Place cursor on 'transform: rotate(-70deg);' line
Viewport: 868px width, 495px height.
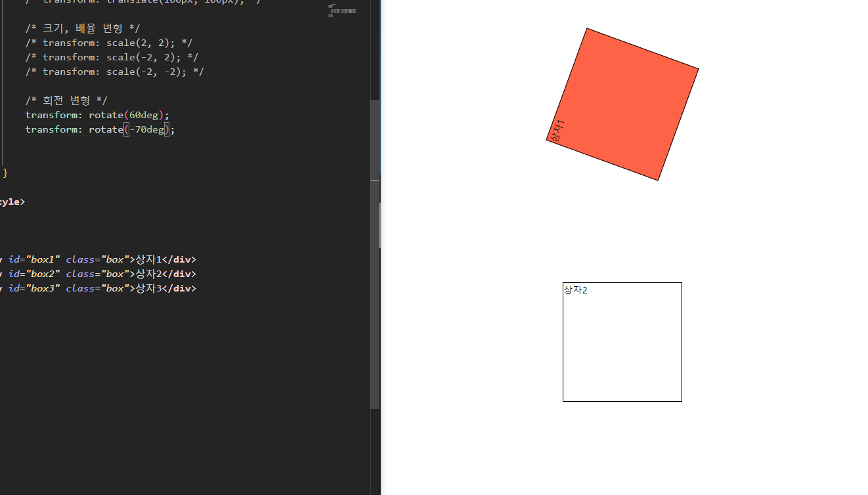coord(100,129)
